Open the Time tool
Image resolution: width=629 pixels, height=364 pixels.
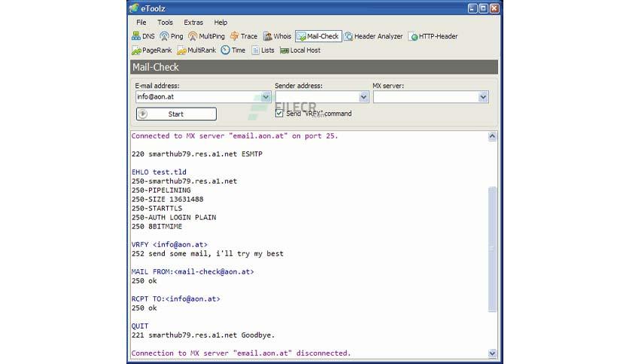(x=233, y=50)
